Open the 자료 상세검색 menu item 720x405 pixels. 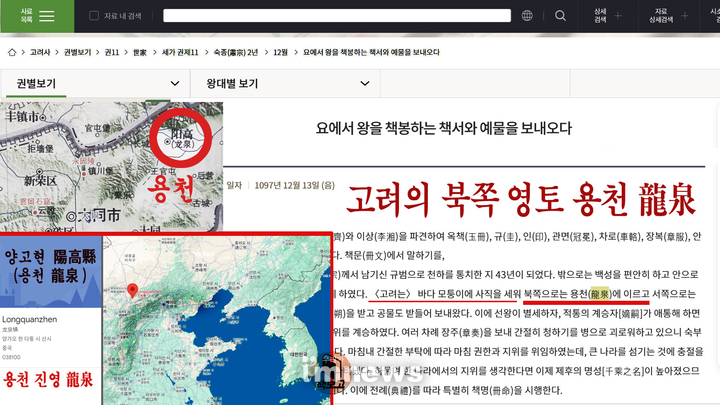click(x=660, y=16)
